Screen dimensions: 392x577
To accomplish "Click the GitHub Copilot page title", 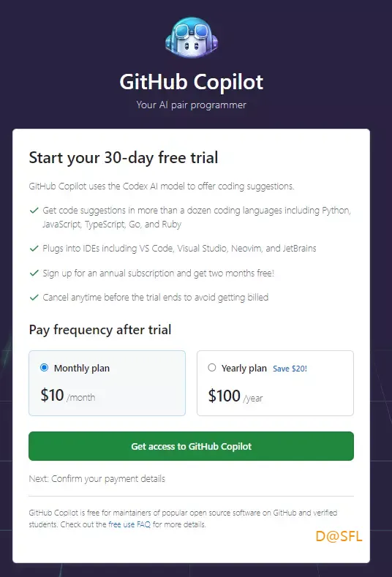I will click(192, 82).
